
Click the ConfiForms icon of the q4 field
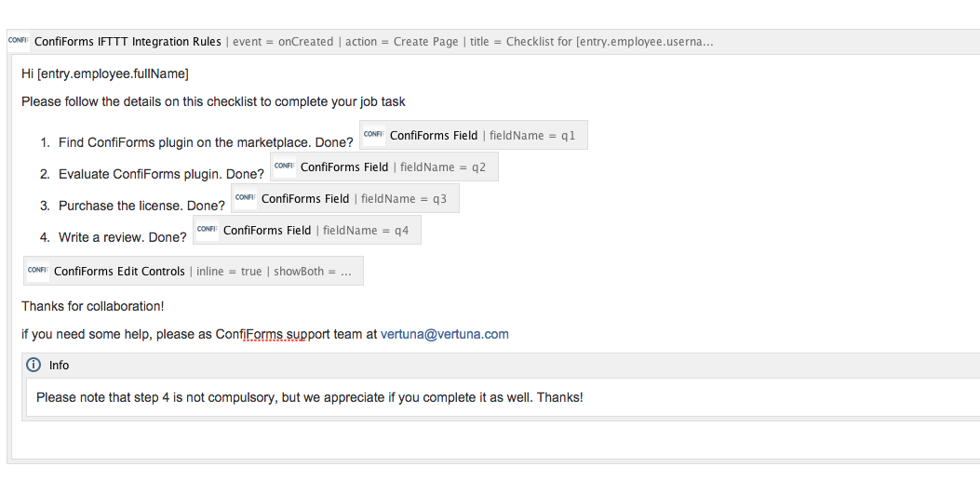point(207,230)
